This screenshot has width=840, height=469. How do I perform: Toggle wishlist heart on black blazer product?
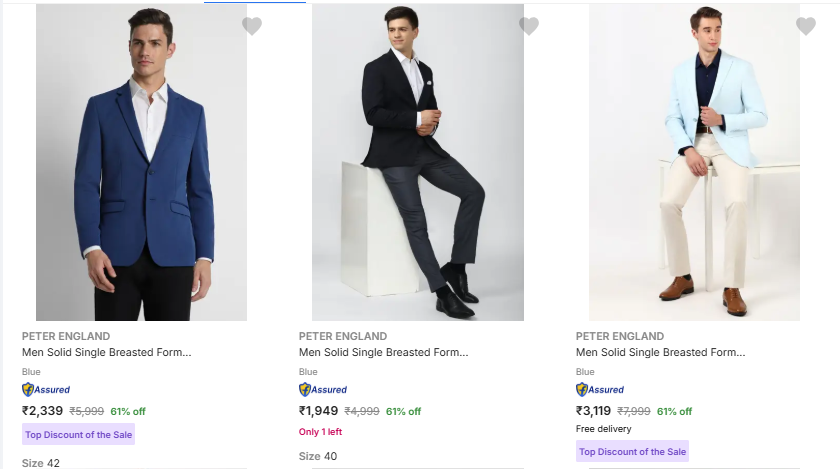coord(529,25)
